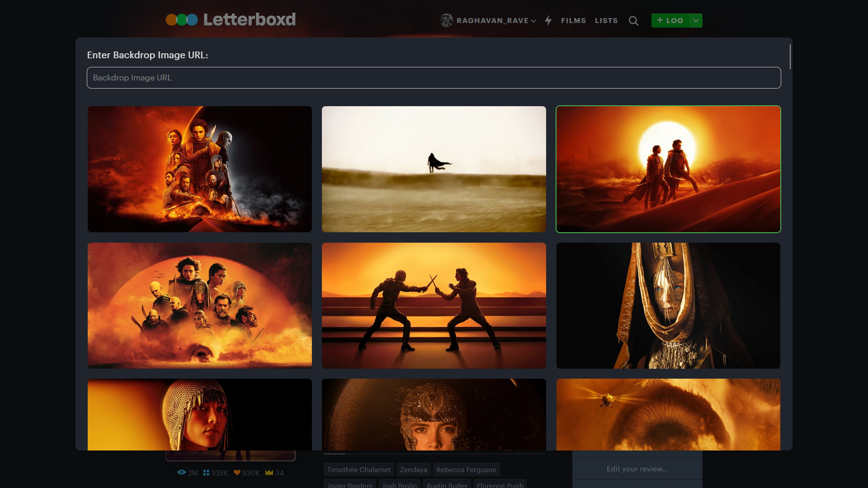Click the eye watched-count icon
The height and width of the screenshot is (488, 868).
click(x=182, y=473)
